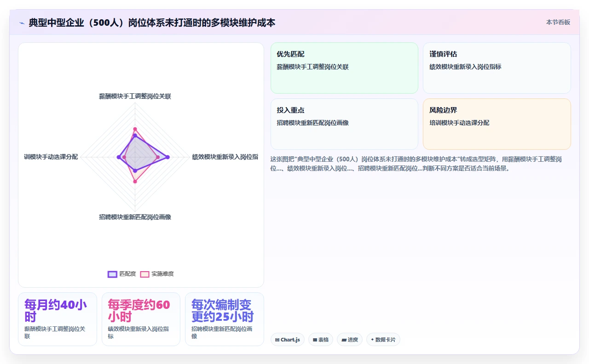Click the pink data point on top axis
This screenshot has height=364, width=589.
tap(135, 129)
